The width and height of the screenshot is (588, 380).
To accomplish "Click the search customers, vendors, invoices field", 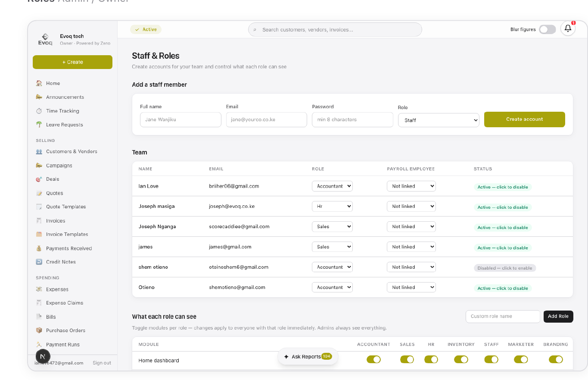I will click(335, 30).
